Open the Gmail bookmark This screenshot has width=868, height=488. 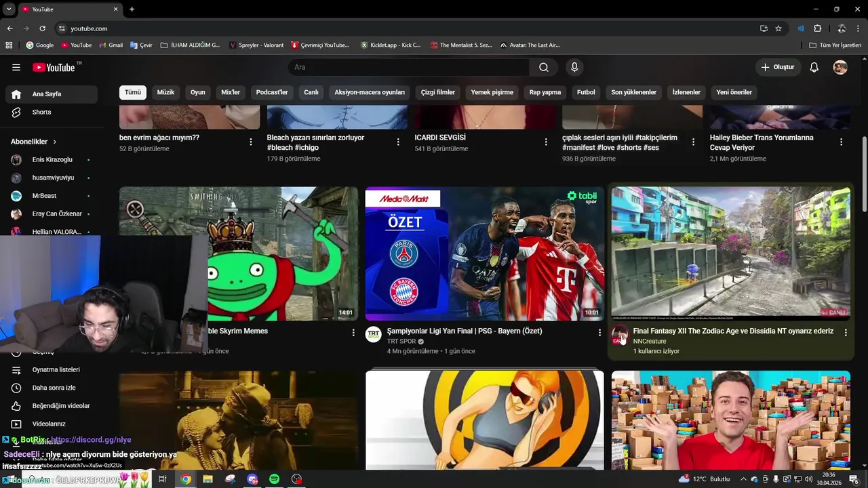111,45
